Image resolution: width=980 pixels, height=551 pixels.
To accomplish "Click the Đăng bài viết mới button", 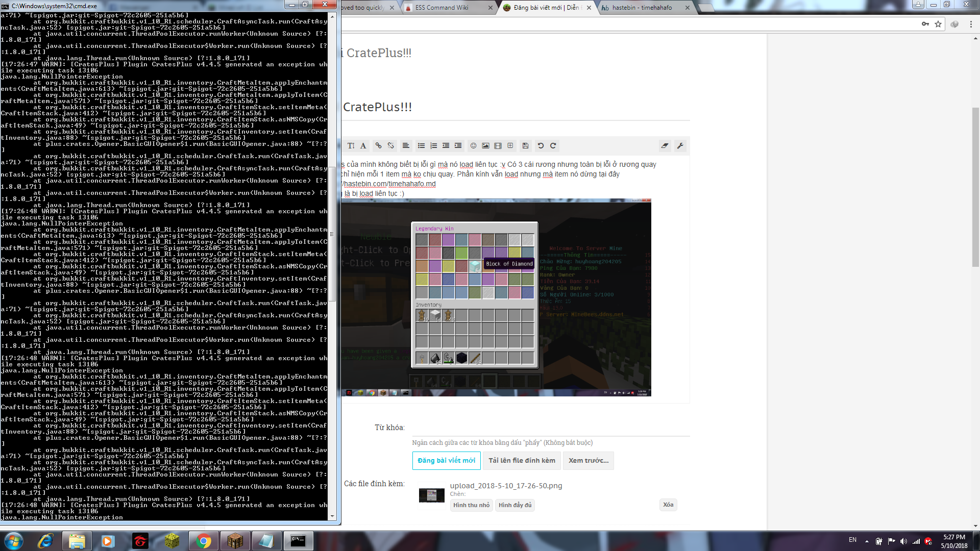I will tap(446, 461).
